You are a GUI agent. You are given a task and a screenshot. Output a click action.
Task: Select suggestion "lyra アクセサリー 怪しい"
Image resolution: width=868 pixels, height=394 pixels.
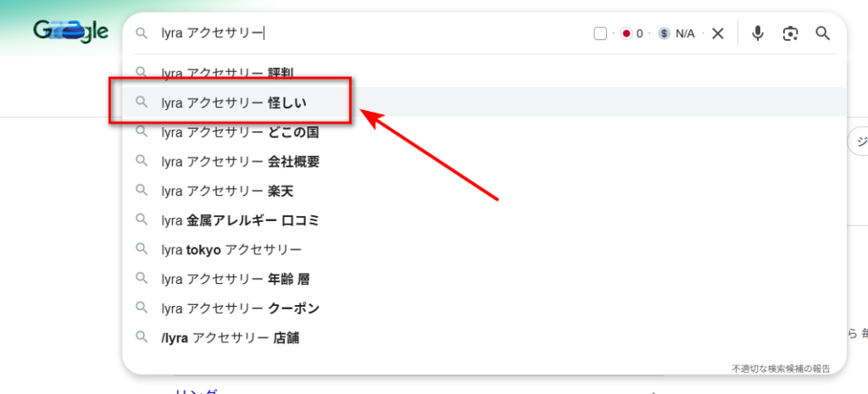tap(233, 103)
